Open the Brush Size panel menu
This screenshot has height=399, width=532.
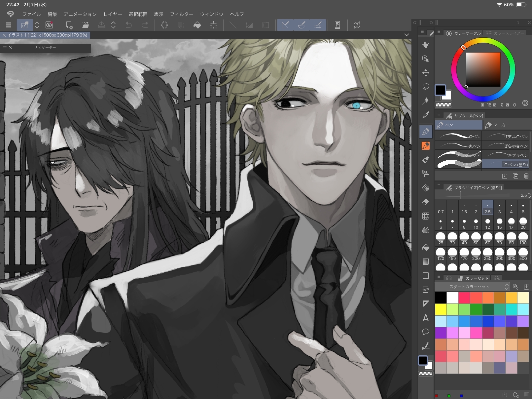[x=439, y=186]
